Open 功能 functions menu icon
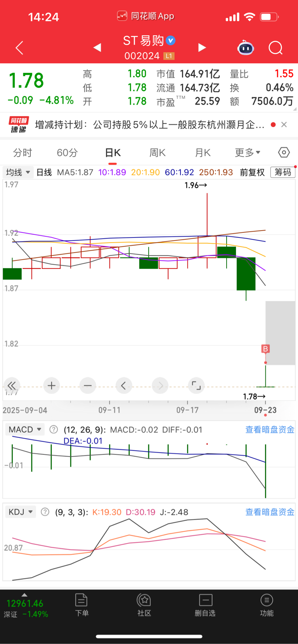This screenshot has width=298, height=644. pos(267,605)
